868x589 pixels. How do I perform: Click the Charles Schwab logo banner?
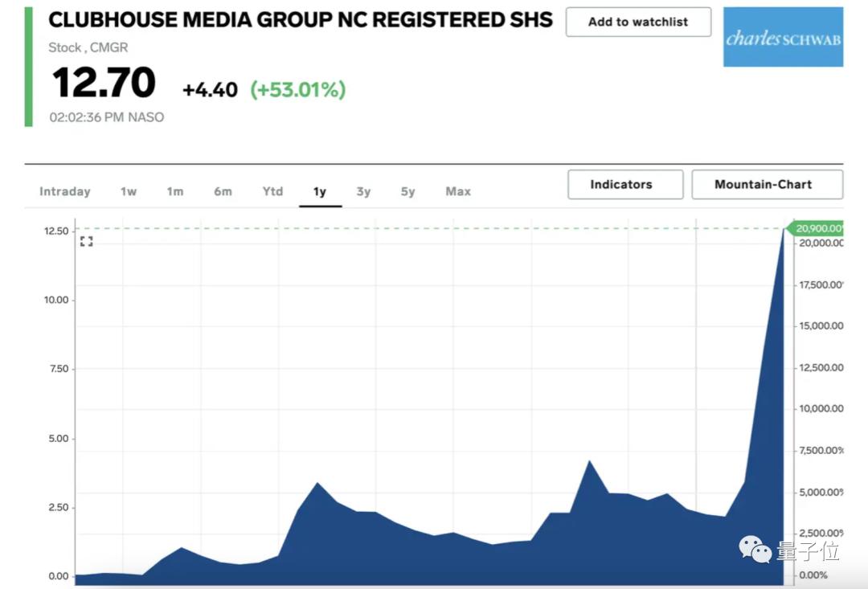click(x=783, y=37)
